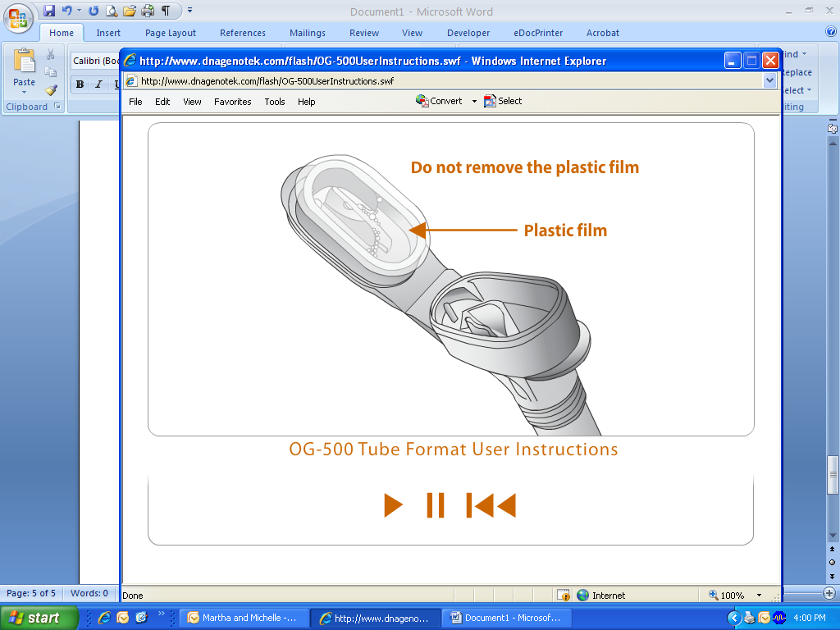Click the Word Help question mark icon
The image size is (840, 630).
pyautogui.click(x=831, y=31)
